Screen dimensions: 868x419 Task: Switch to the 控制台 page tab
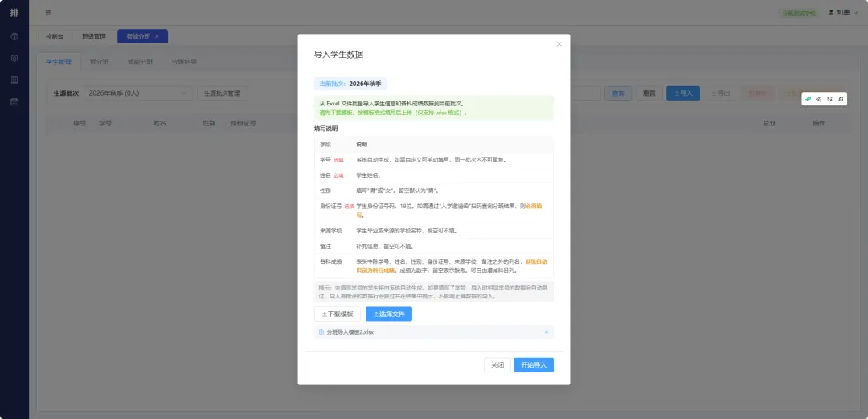click(55, 36)
